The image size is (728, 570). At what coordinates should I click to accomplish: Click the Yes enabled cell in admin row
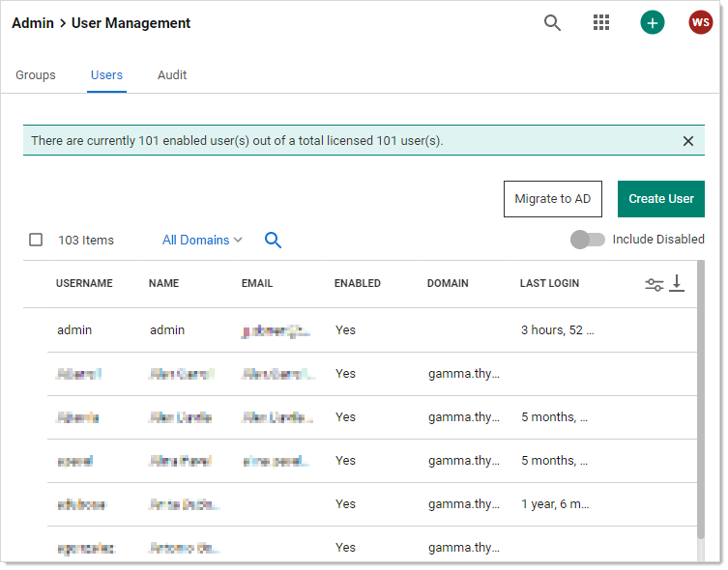[345, 330]
